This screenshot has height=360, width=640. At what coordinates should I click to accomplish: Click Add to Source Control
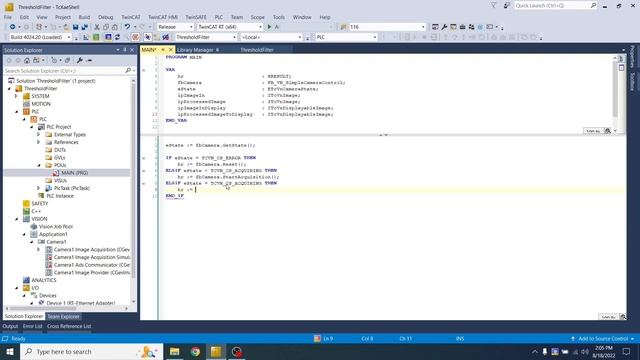(x=603, y=338)
